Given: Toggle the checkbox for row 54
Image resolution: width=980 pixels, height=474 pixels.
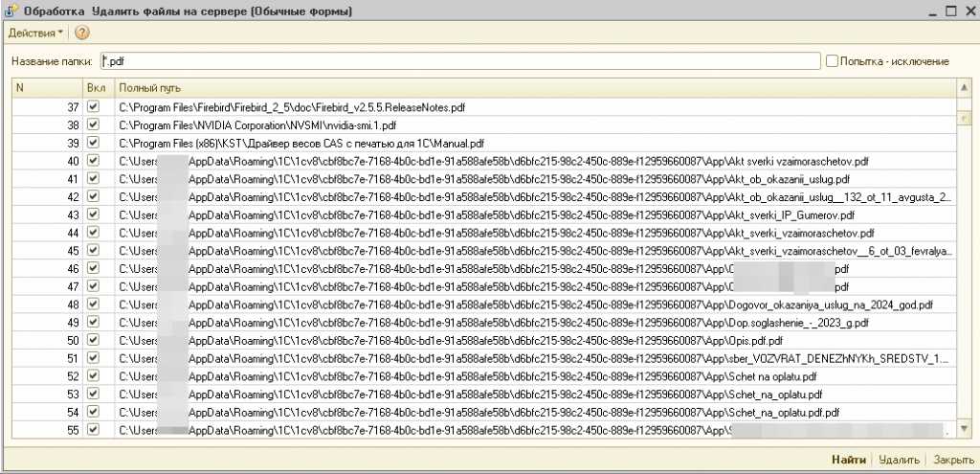Looking at the screenshot, I should (93, 412).
